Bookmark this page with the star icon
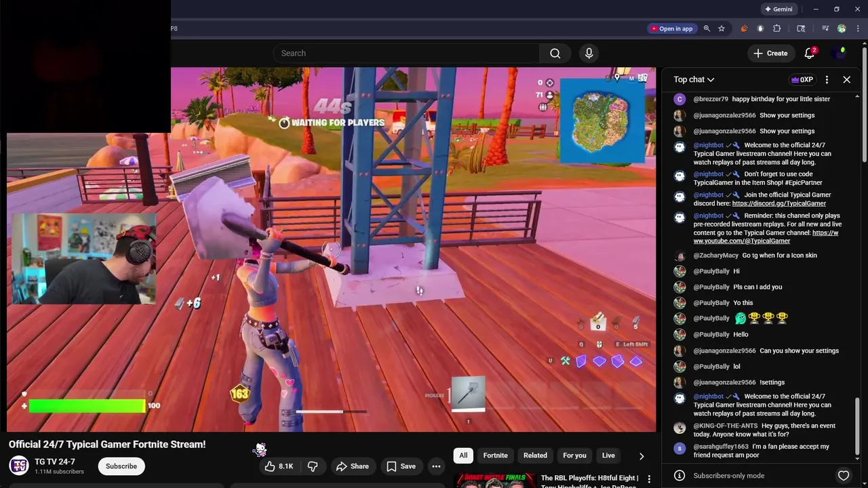This screenshot has width=868, height=488. point(722,28)
